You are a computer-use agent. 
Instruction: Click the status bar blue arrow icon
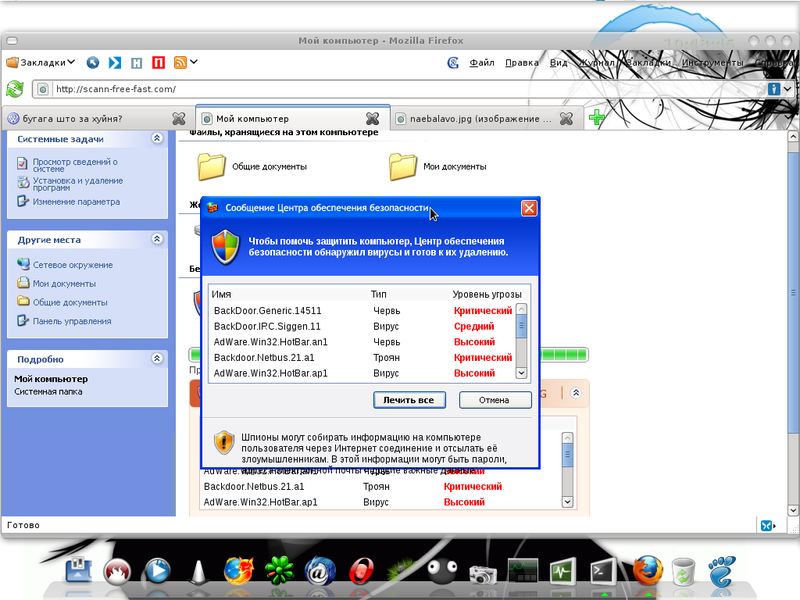click(x=767, y=525)
